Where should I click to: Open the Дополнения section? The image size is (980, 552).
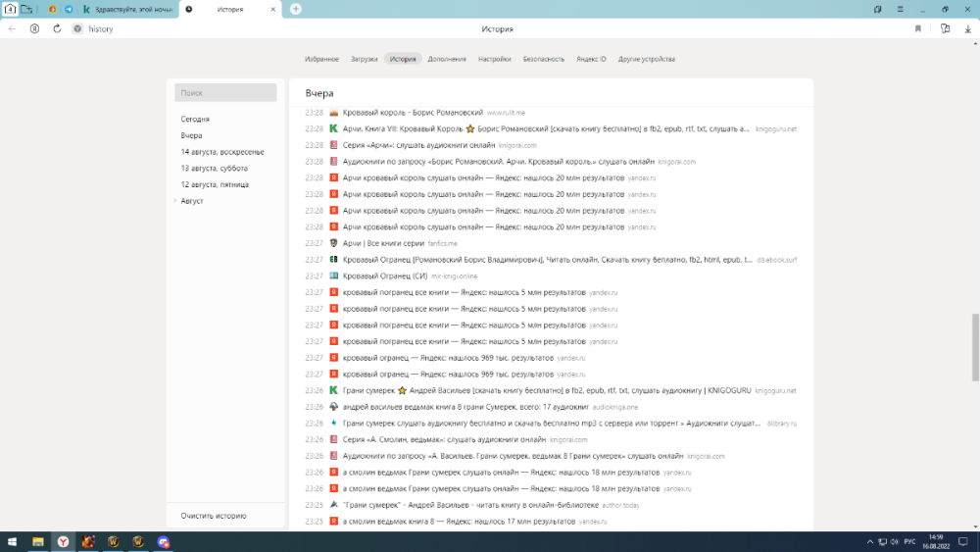pos(446,59)
